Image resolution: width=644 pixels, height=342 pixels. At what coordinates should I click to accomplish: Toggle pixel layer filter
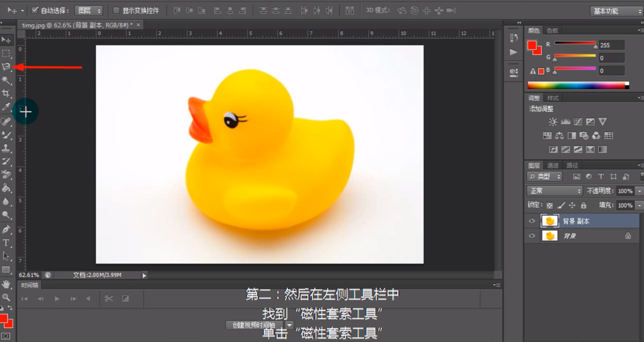pyautogui.click(x=577, y=176)
